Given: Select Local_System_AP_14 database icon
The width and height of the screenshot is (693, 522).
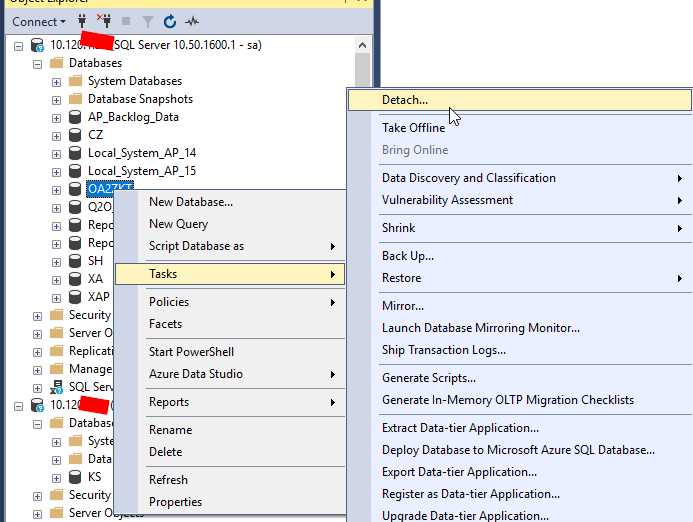Looking at the screenshot, I should [x=75, y=153].
